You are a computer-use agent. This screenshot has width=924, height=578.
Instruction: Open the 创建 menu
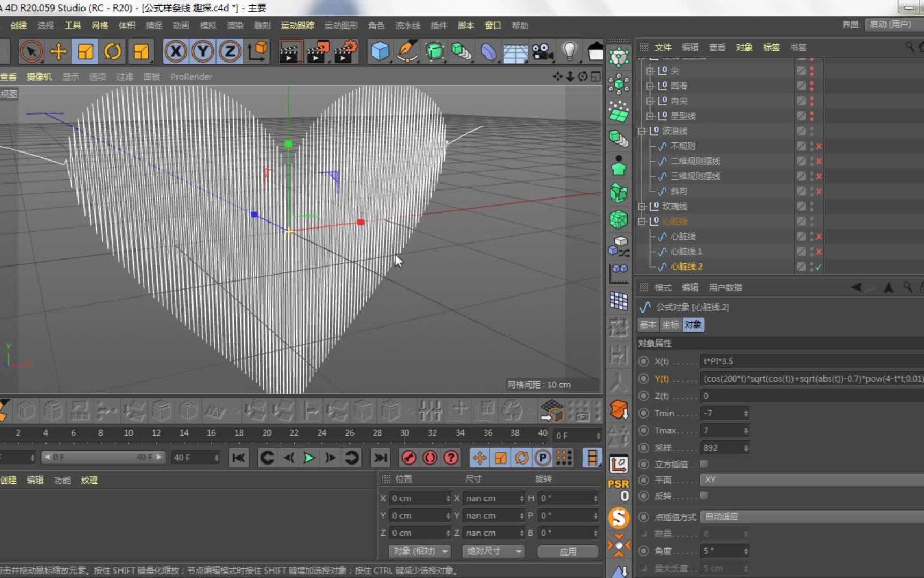(18, 26)
